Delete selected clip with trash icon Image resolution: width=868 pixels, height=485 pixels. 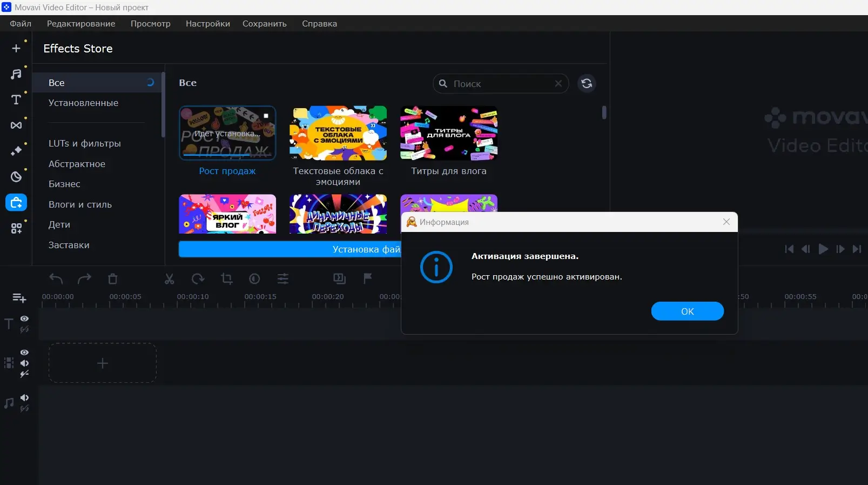point(112,278)
